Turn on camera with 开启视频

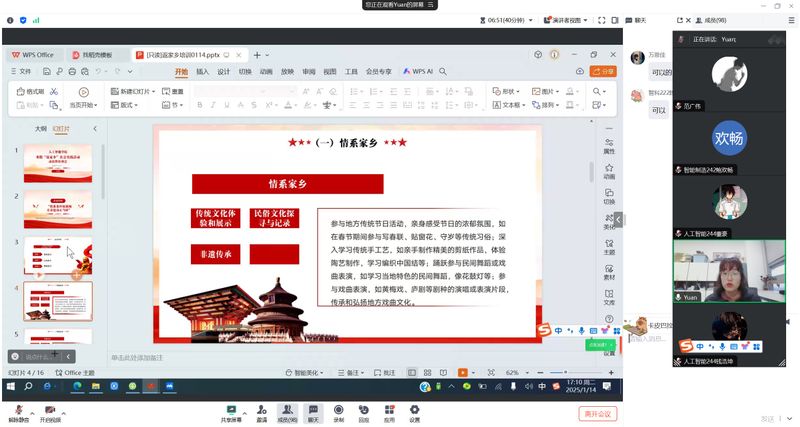[49, 410]
